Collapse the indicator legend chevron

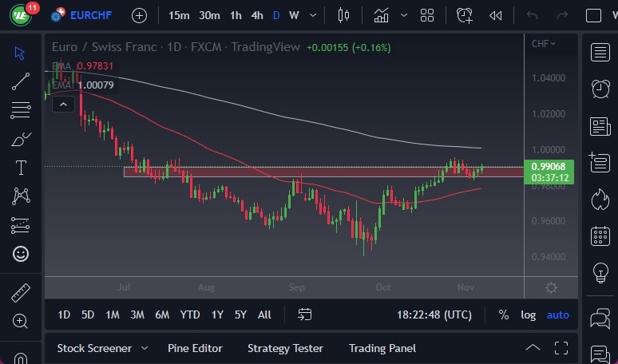point(63,105)
